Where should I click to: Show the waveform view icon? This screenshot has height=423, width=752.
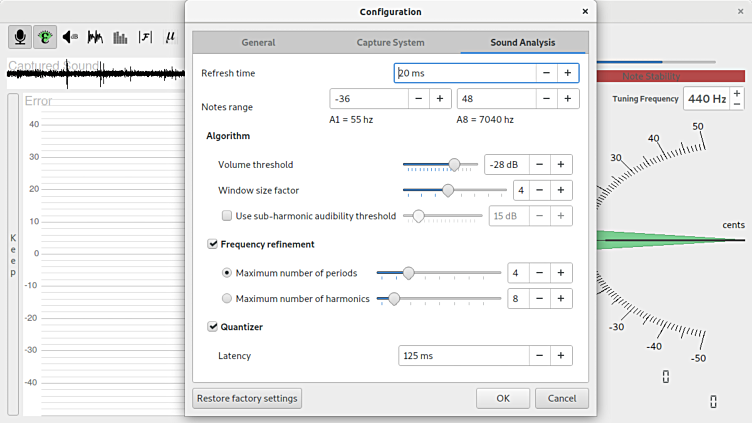pyautogui.click(x=96, y=37)
